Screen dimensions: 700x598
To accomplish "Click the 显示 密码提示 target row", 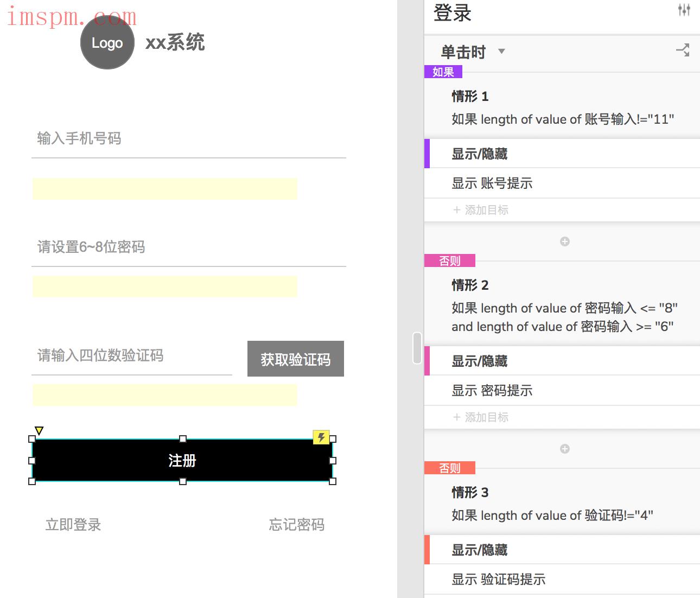I will [562, 391].
